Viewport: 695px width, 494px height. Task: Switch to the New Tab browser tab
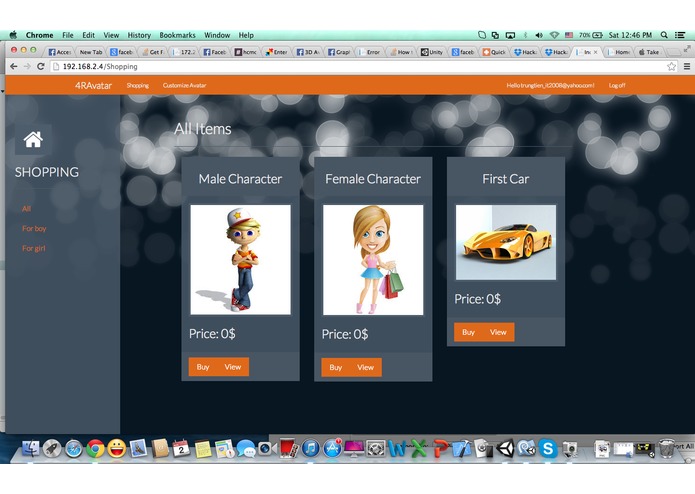[91, 52]
